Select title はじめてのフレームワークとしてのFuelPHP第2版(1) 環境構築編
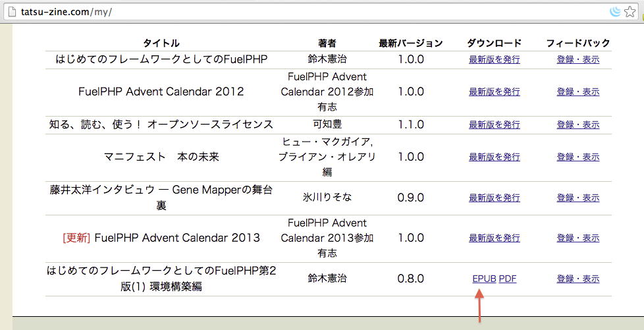Viewport: 644px width, 330px height. (161, 279)
